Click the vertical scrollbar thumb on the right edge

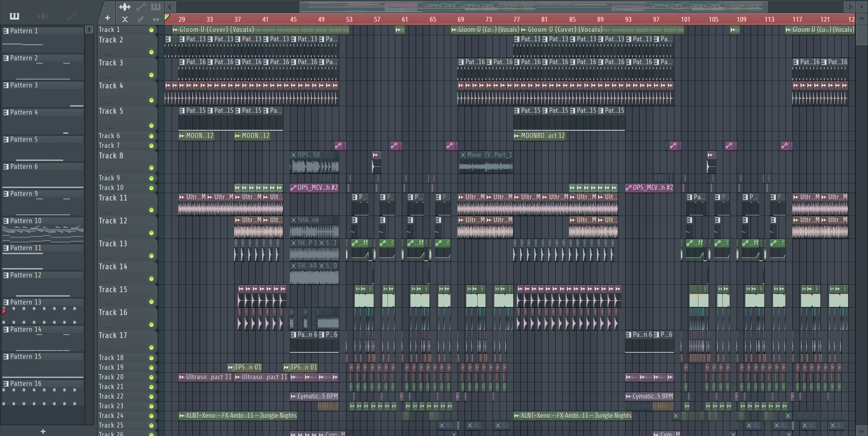862,35
